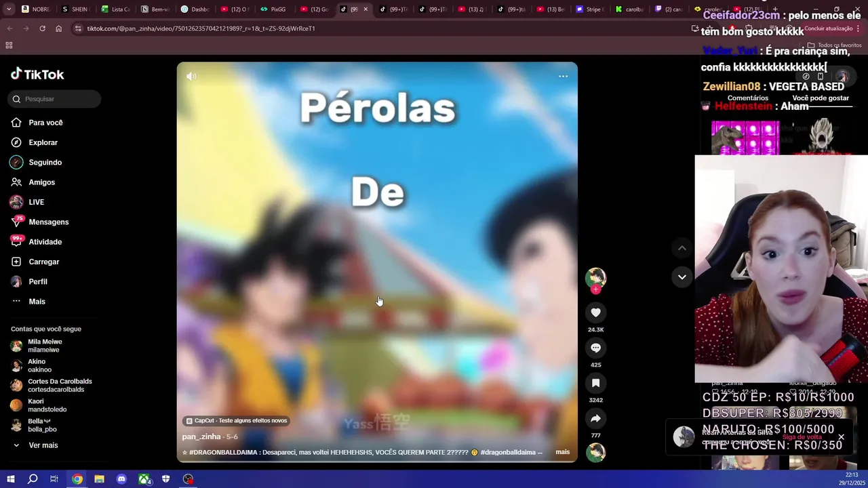Viewport: 868px width, 488px height.
Task: Open Todos os favoritos bookmarks folder
Action: click(833, 45)
